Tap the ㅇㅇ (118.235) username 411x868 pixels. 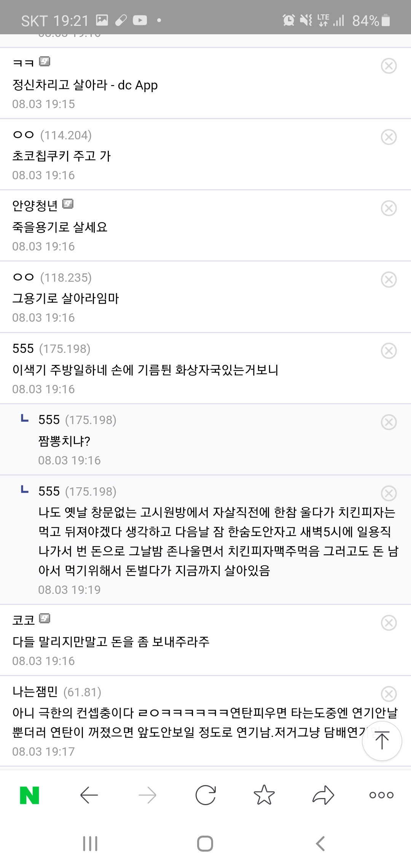[24, 277]
